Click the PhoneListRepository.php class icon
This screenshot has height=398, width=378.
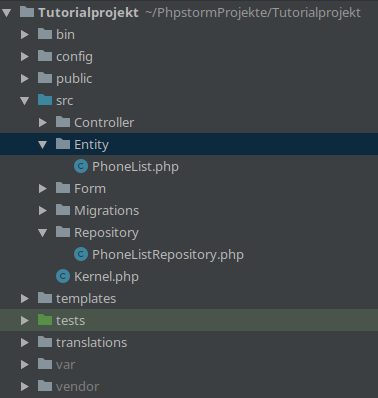coord(81,254)
